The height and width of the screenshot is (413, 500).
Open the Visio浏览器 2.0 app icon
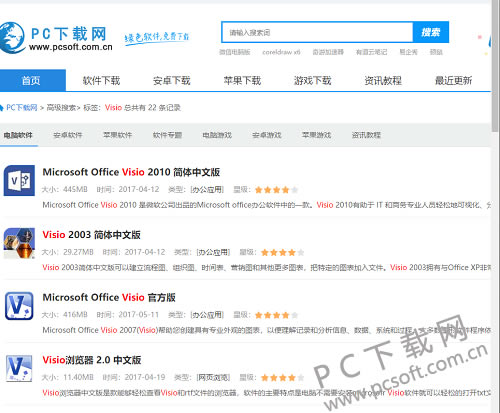[x=19, y=368]
